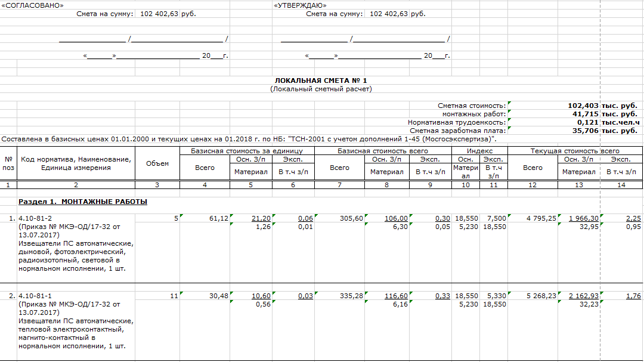The width and height of the screenshot is (644, 362).
Task: Click the material total 6,30
Action: click(x=401, y=227)
